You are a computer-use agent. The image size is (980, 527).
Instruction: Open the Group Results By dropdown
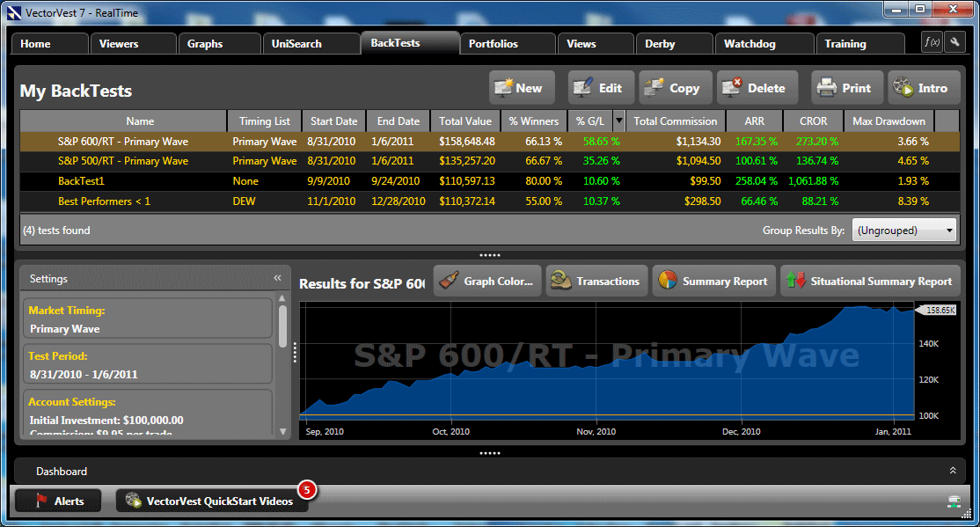pos(904,231)
